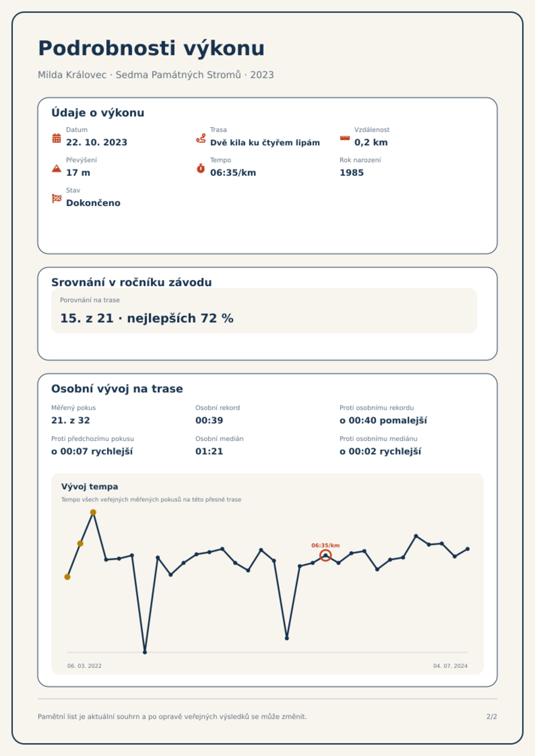Click the route icon next to Trasa
Viewport: 535px width, 756px height.
coord(201,138)
